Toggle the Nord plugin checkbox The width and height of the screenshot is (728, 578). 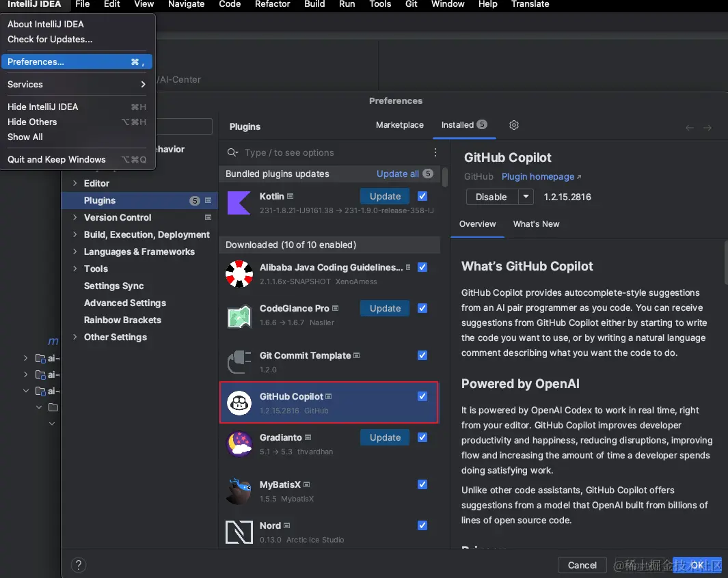422,525
